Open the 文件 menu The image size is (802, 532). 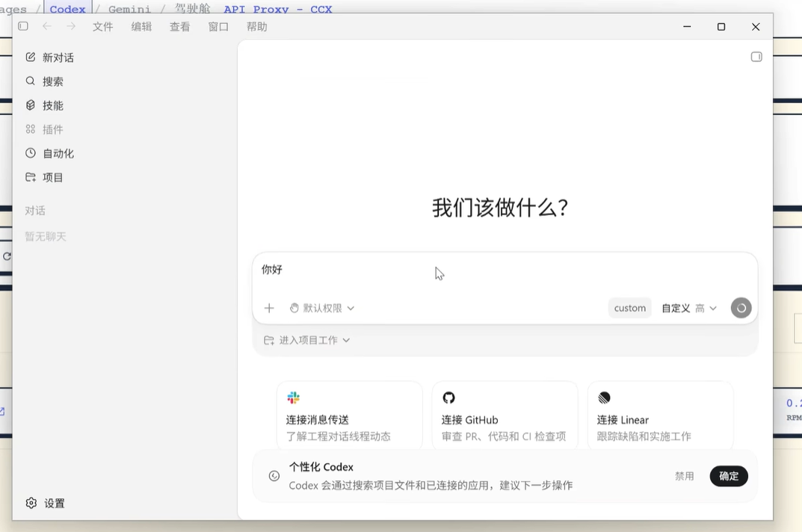tap(103, 27)
